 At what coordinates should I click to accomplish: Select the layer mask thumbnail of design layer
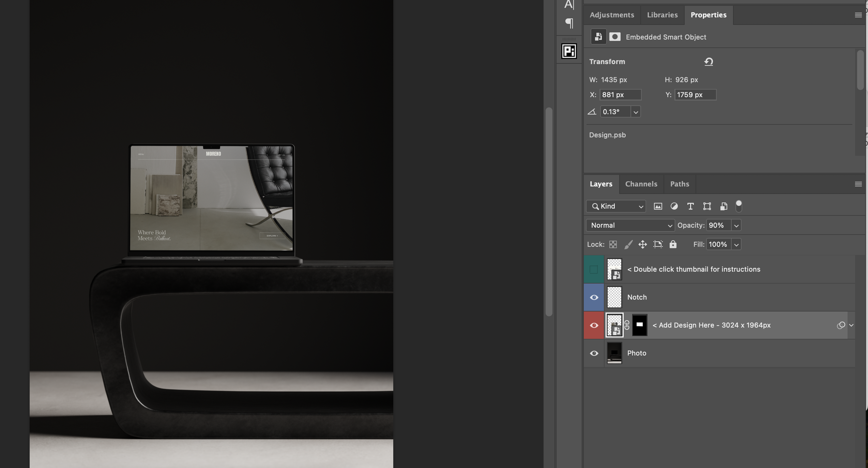tap(639, 325)
